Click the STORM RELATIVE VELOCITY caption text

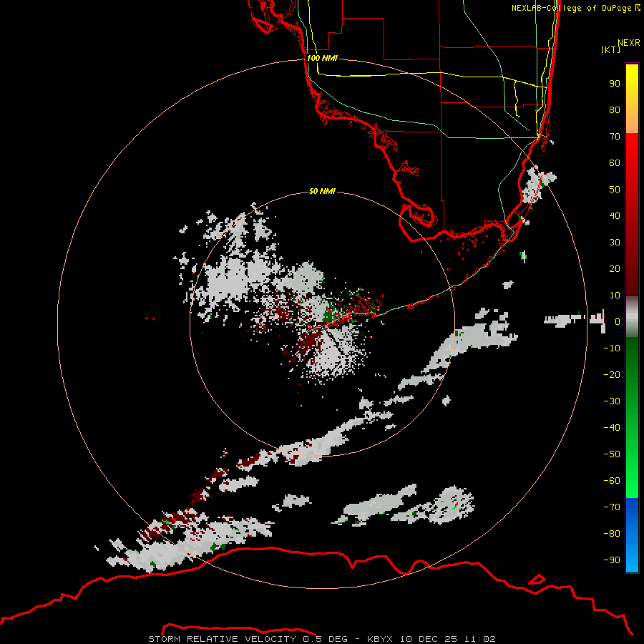click(222, 639)
